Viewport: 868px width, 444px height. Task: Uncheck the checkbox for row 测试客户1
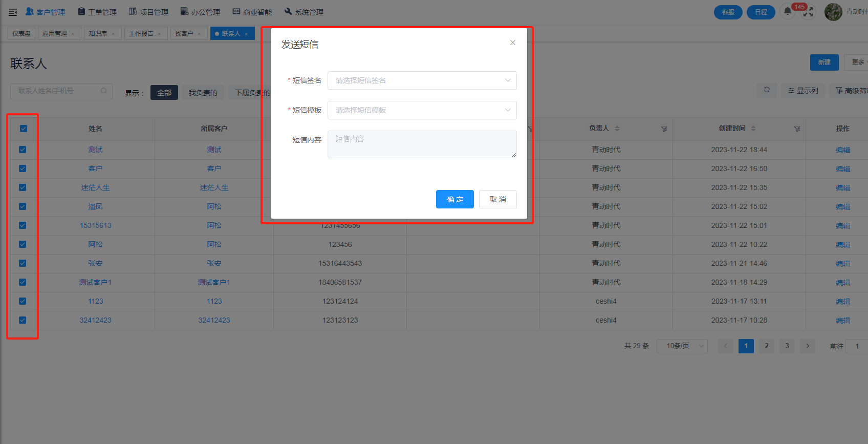23,282
